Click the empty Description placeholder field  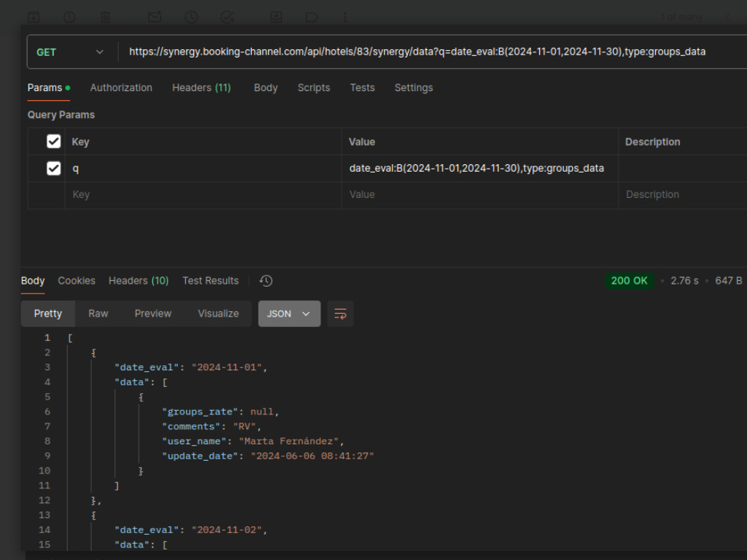pos(683,195)
